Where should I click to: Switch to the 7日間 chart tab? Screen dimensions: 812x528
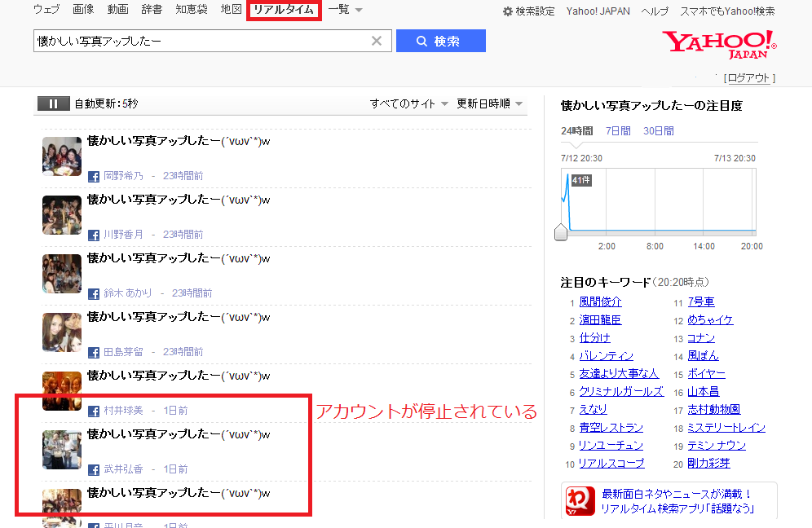coord(617,131)
